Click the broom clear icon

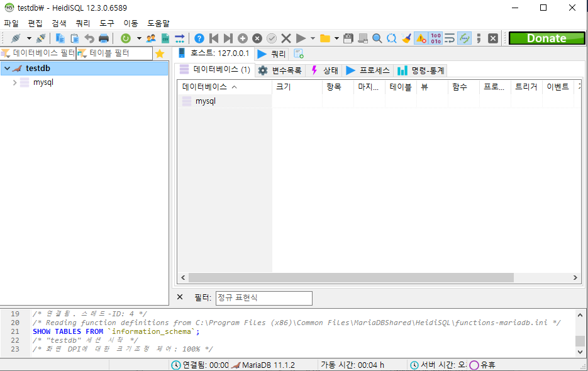tap(406, 38)
